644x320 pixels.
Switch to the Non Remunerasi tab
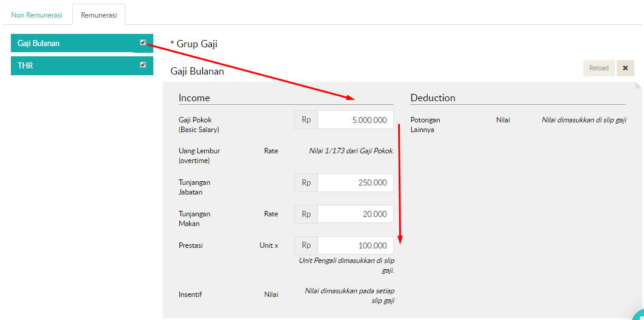tap(36, 15)
